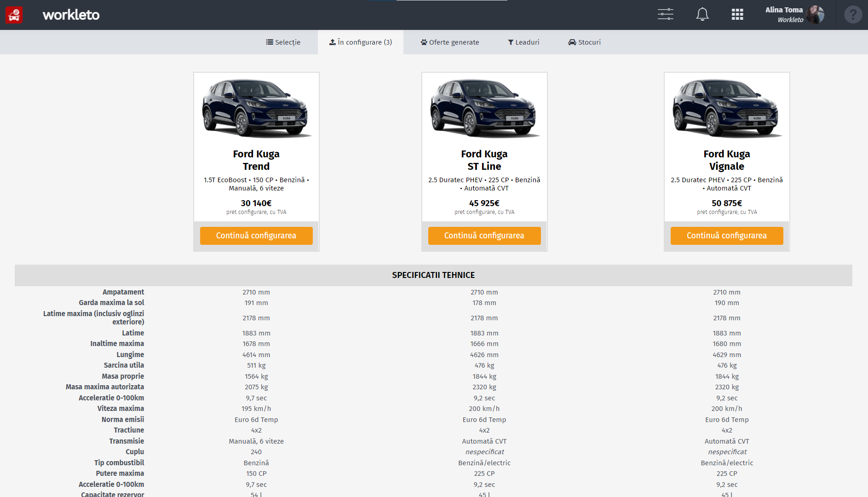Click the Inaltime maxima label
The width and height of the screenshot is (868, 497).
point(117,344)
